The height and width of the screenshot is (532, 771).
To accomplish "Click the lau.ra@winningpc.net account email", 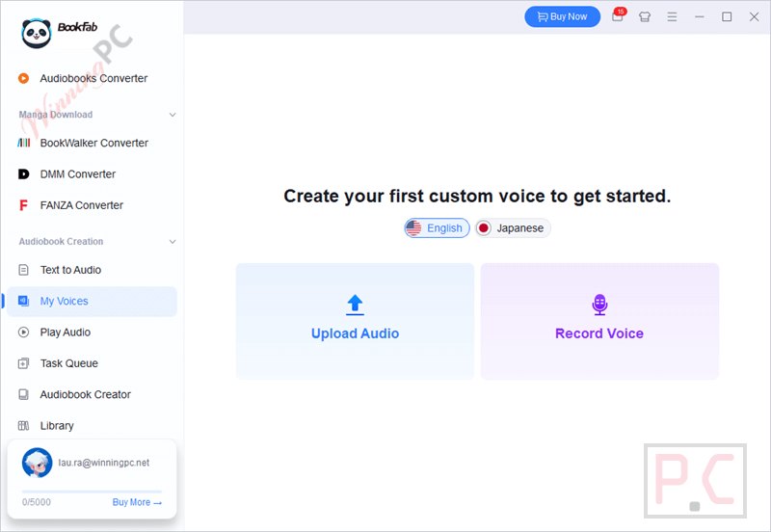I will tap(104, 463).
